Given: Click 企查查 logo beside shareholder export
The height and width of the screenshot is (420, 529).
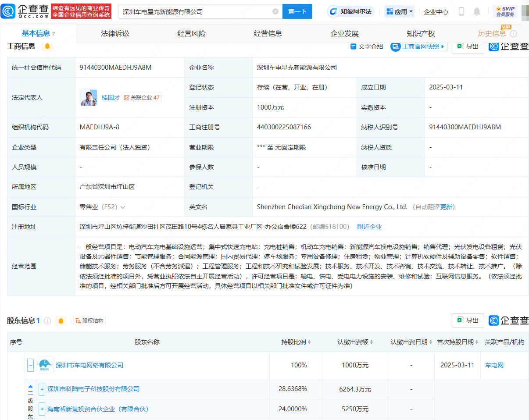Looking at the screenshot, I should point(509,320).
